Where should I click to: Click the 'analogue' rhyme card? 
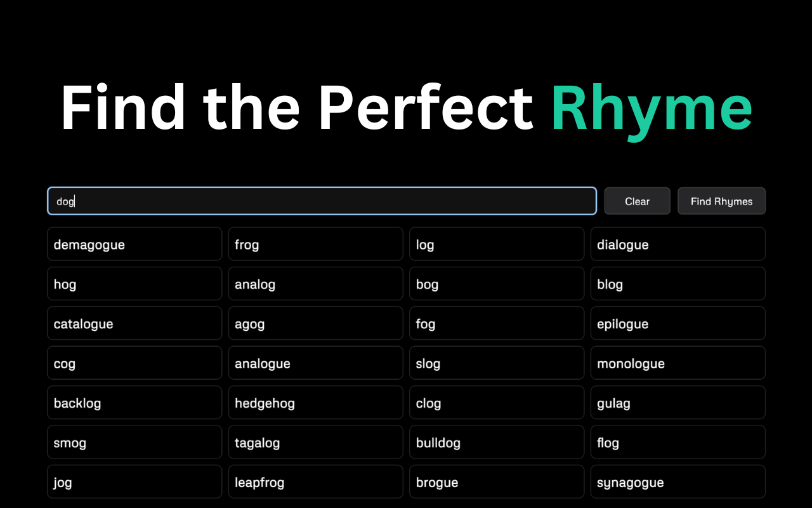click(x=315, y=363)
